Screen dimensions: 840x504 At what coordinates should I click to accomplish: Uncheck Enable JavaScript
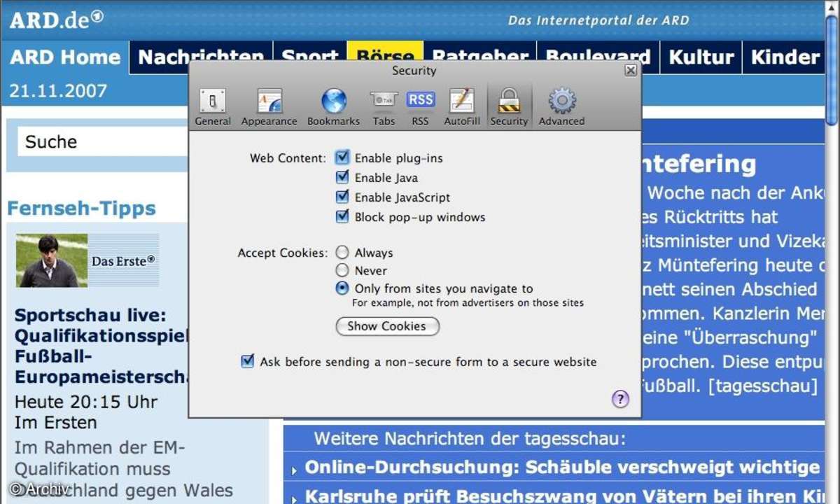click(342, 197)
